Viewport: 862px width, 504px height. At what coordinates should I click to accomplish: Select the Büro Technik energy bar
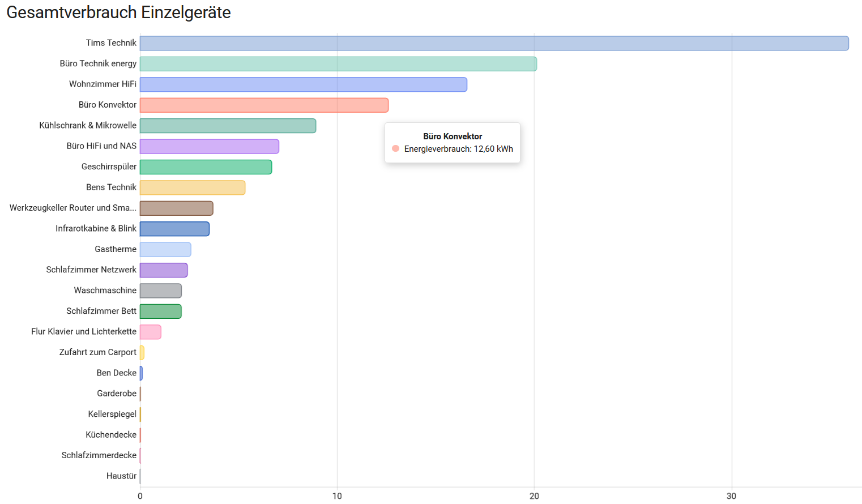pyautogui.click(x=338, y=64)
